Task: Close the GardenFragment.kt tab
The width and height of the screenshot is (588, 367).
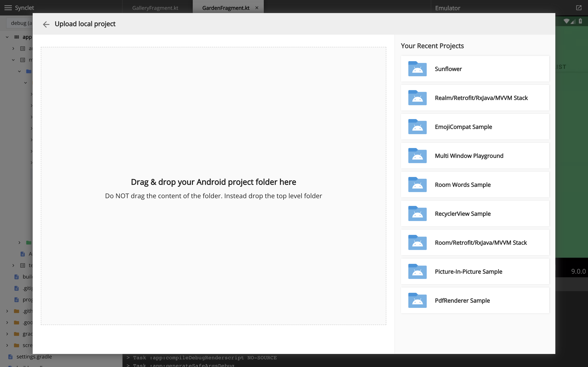Action: (x=257, y=8)
